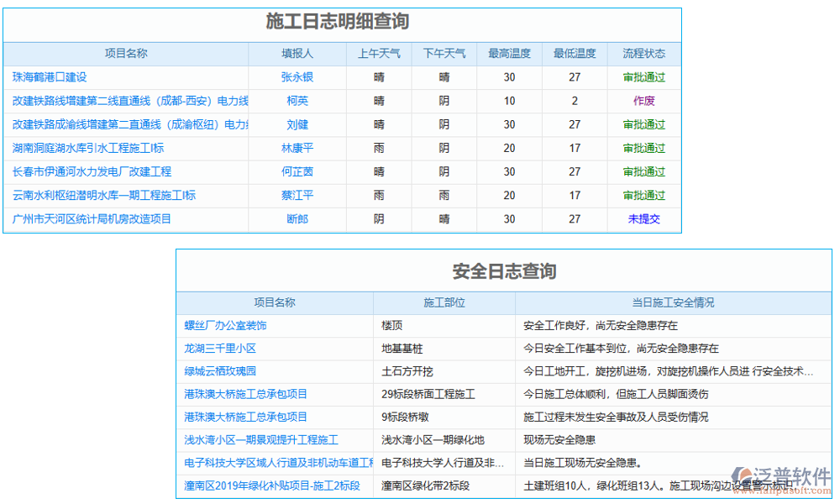Click the 流程状态 column header

[643, 53]
